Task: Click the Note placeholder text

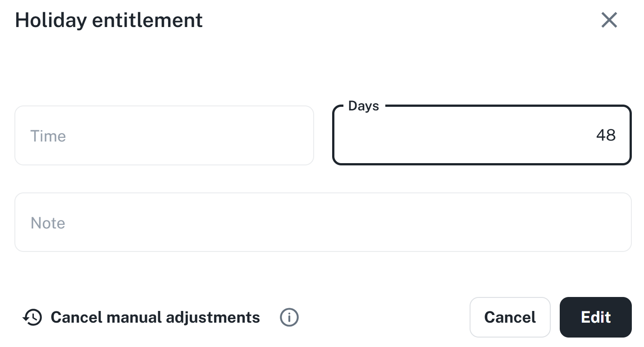Action: click(48, 223)
